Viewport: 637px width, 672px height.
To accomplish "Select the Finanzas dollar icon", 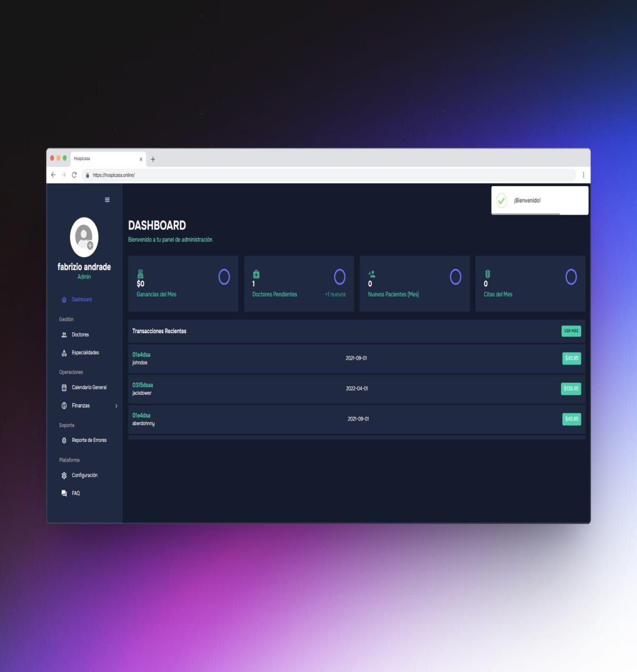I will 64,405.
